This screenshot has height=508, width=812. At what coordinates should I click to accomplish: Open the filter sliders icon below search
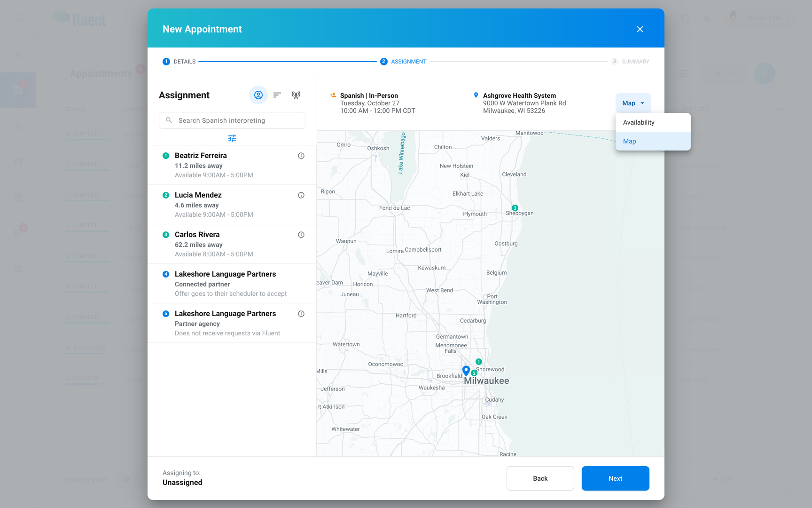232,138
